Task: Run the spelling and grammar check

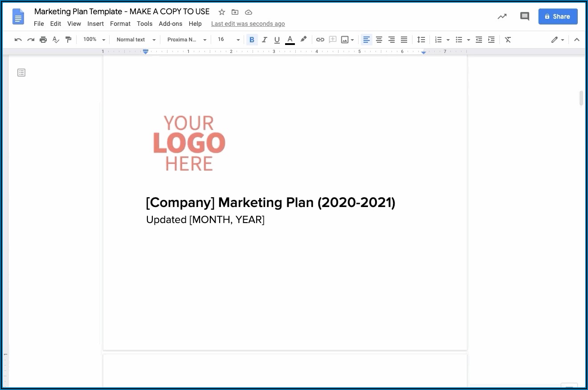Action: [56, 40]
